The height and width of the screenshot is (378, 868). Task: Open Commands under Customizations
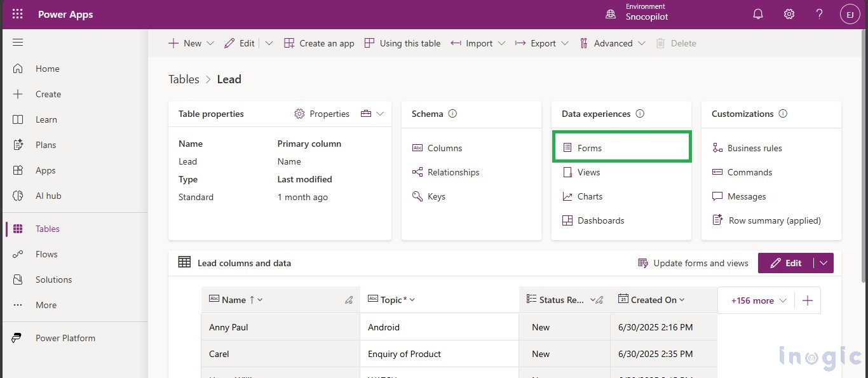[742, 172]
